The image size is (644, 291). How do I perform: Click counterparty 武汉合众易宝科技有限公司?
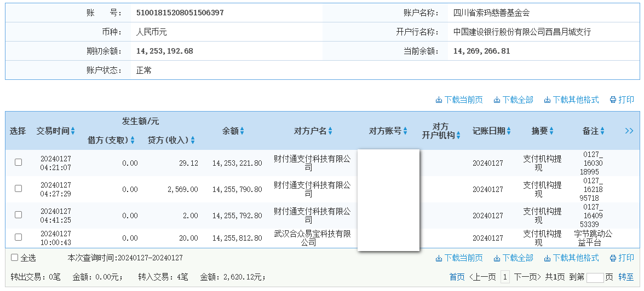tap(312, 238)
